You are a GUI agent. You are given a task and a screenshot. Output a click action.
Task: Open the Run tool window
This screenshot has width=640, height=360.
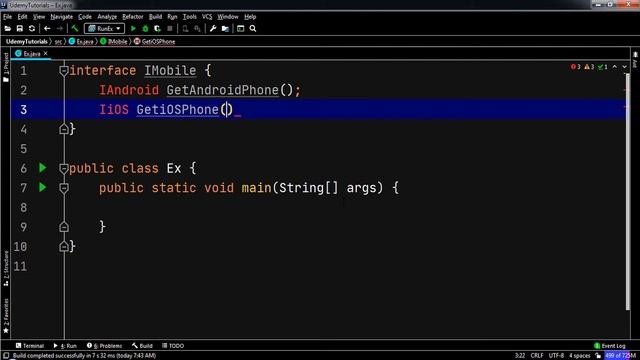[65, 346]
